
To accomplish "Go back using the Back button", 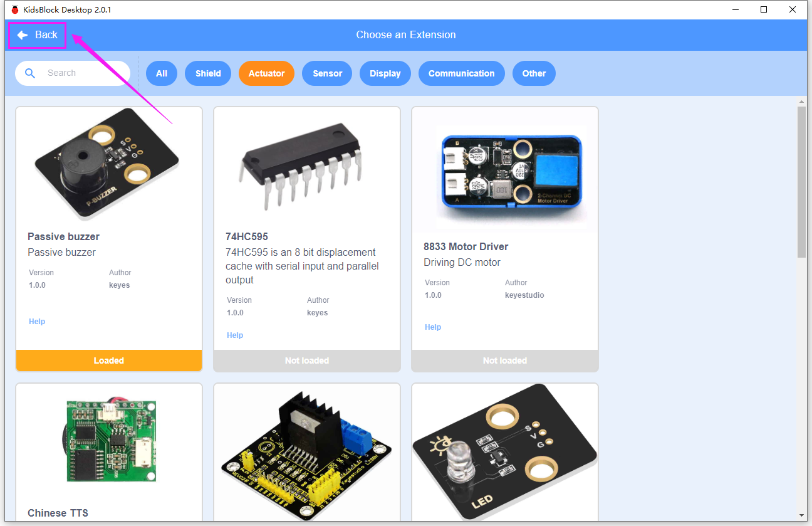I will pos(38,35).
